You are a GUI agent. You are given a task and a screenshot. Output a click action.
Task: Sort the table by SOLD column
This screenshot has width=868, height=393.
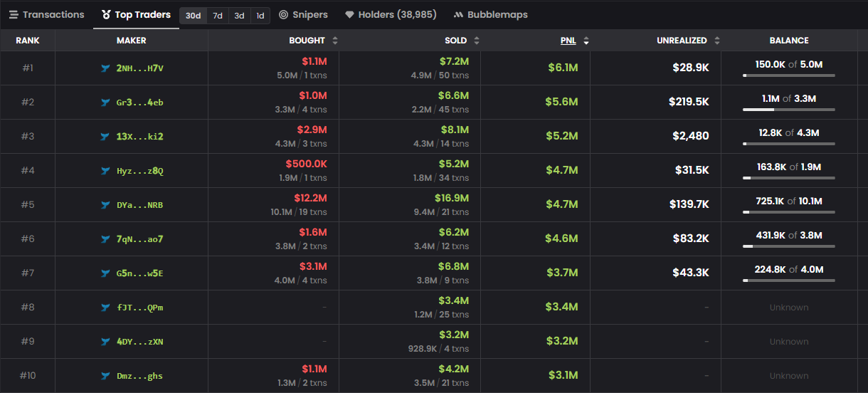click(462, 41)
